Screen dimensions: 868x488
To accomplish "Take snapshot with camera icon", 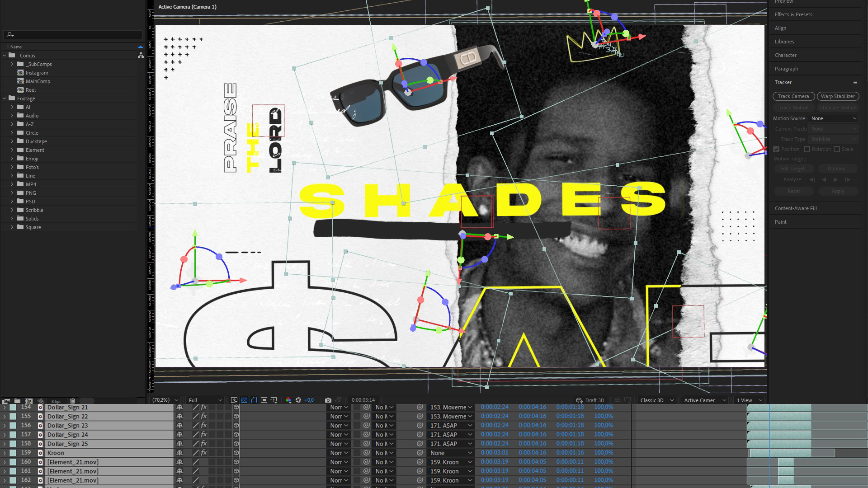I will pos(328,400).
